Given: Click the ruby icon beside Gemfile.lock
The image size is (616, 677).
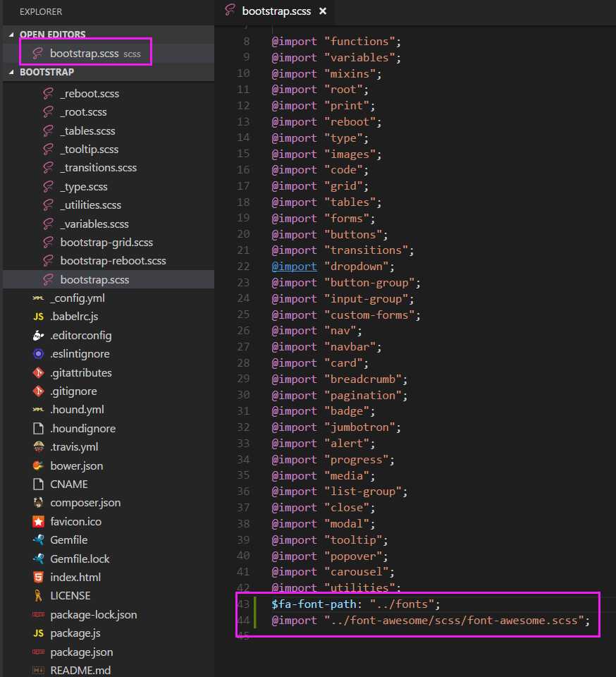Looking at the screenshot, I should (x=38, y=559).
